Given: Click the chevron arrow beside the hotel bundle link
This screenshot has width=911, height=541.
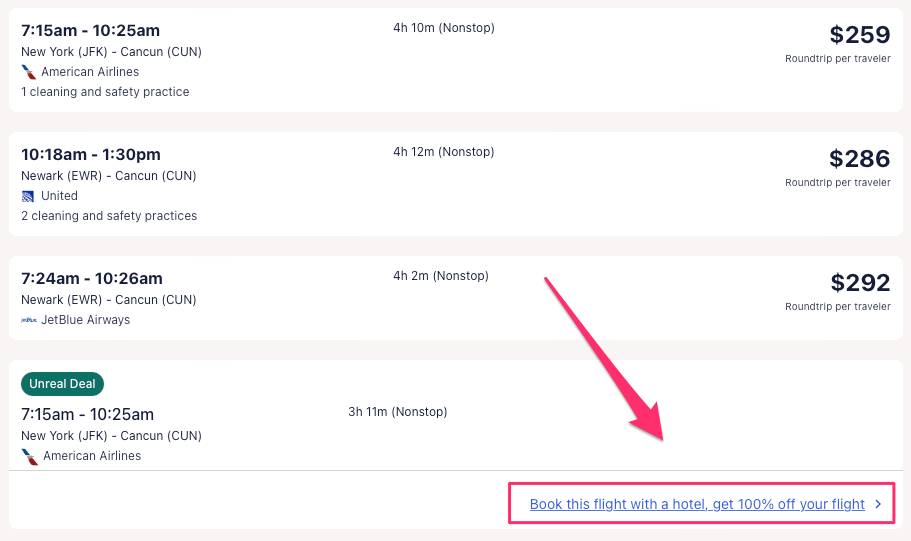Looking at the screenshot, I should pyautogui.click(x=878, y=504).
